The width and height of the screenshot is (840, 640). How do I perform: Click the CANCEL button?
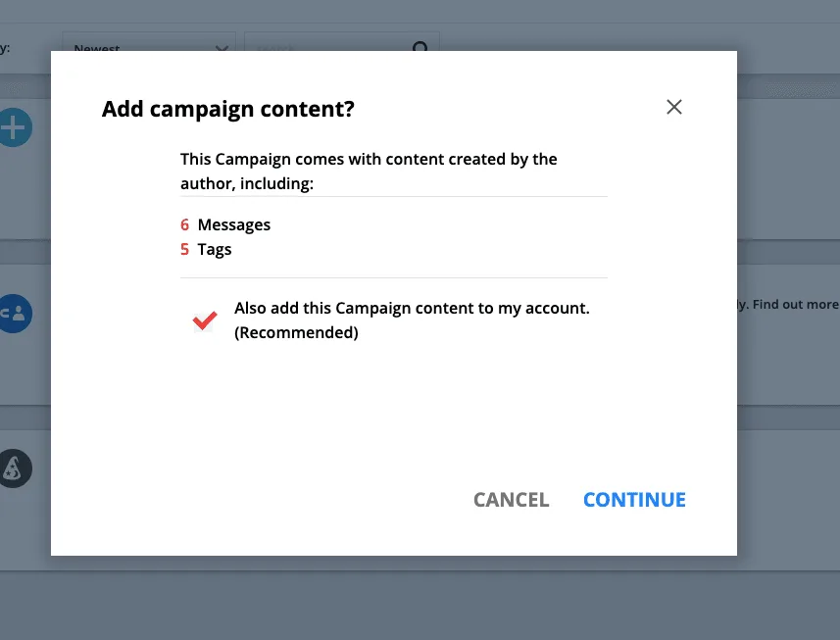point(511,500)
